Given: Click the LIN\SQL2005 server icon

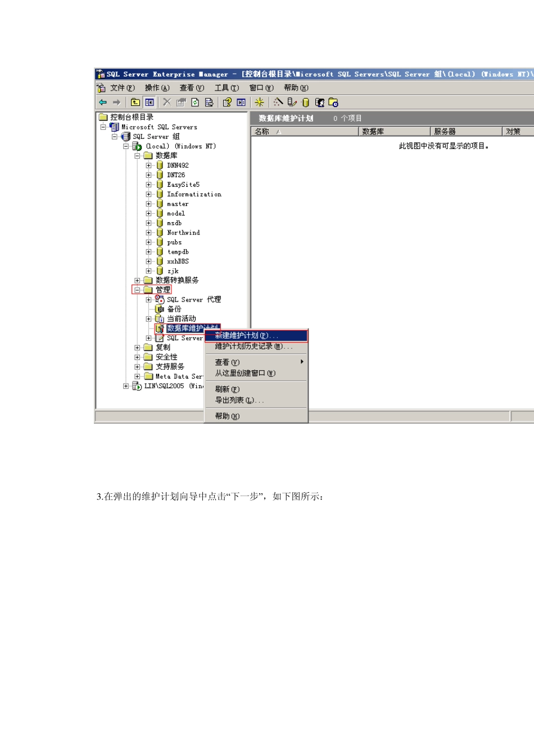Looking at the screenshot, I should [137, 386].
